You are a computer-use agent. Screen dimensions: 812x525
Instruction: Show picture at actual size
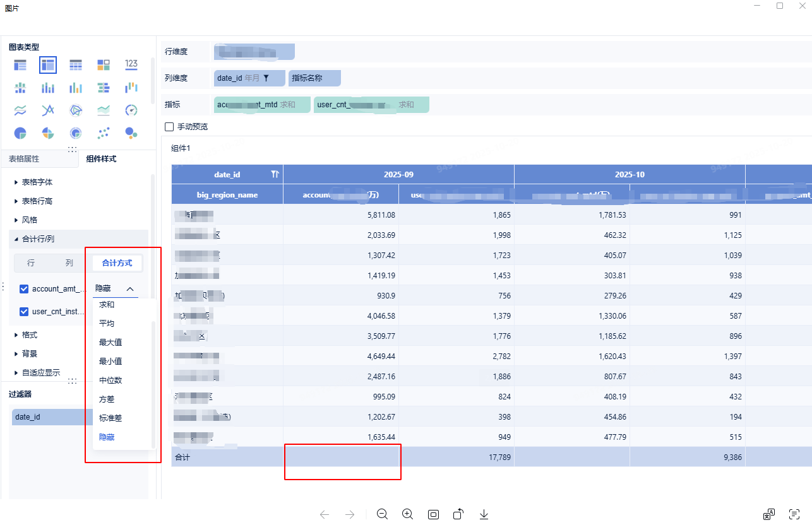pyautogui.click(x=433, y=514)
